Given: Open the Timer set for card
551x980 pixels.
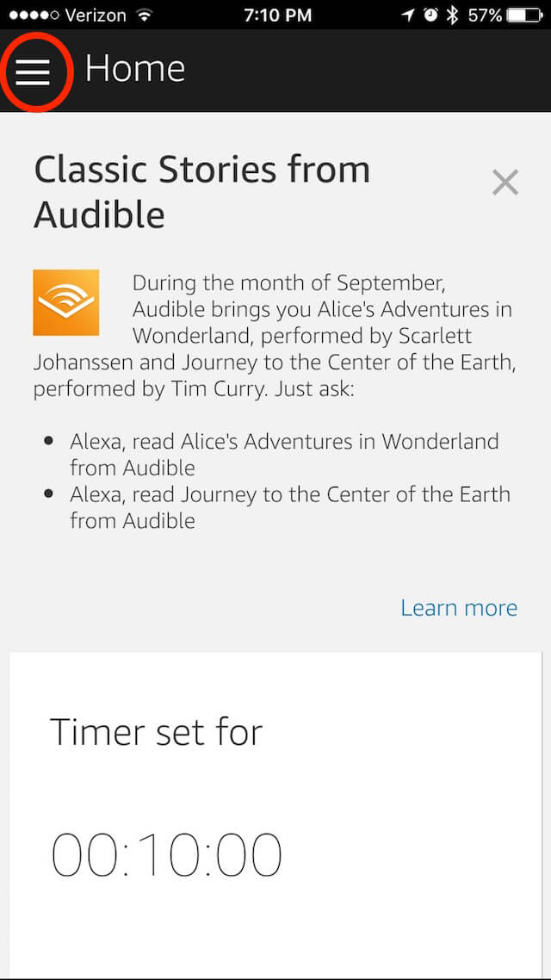Looking at the screenshot, I should (x=275, y=816).
